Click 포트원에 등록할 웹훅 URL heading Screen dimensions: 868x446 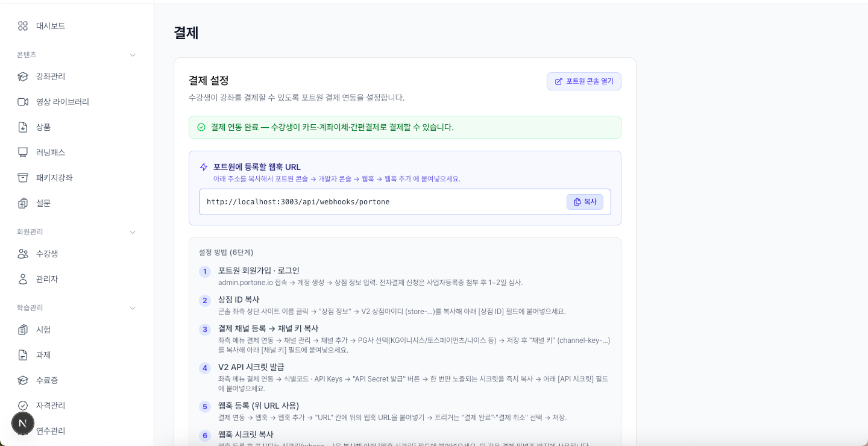click(x=257, y=167)
